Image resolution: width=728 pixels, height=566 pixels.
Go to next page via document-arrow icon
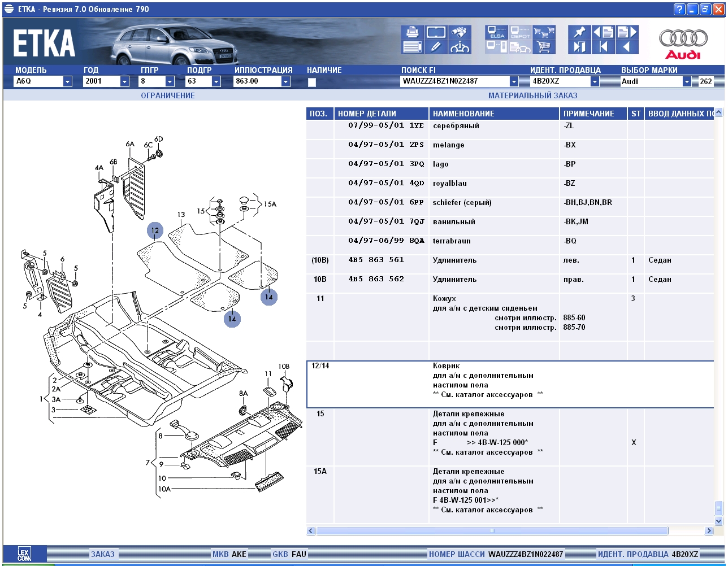[x=627, y=32]
